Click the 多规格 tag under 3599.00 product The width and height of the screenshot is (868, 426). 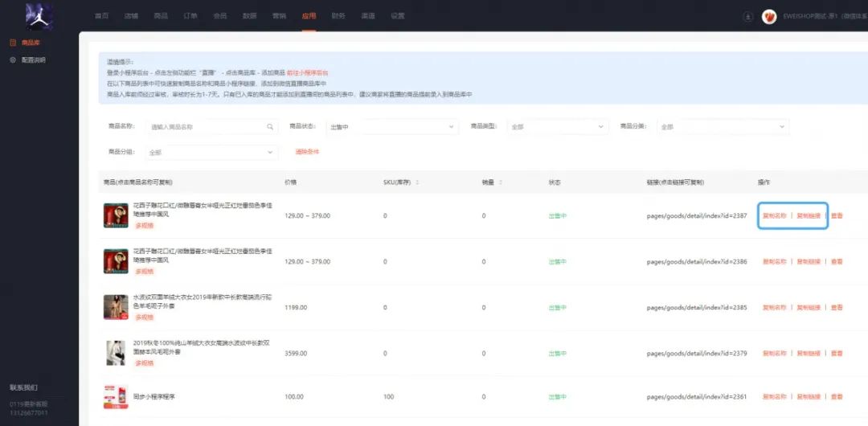tap(145, 363)
